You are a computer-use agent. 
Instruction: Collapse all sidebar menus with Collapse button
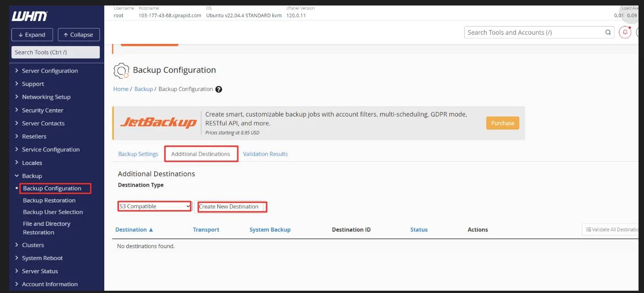click(79, 35)
